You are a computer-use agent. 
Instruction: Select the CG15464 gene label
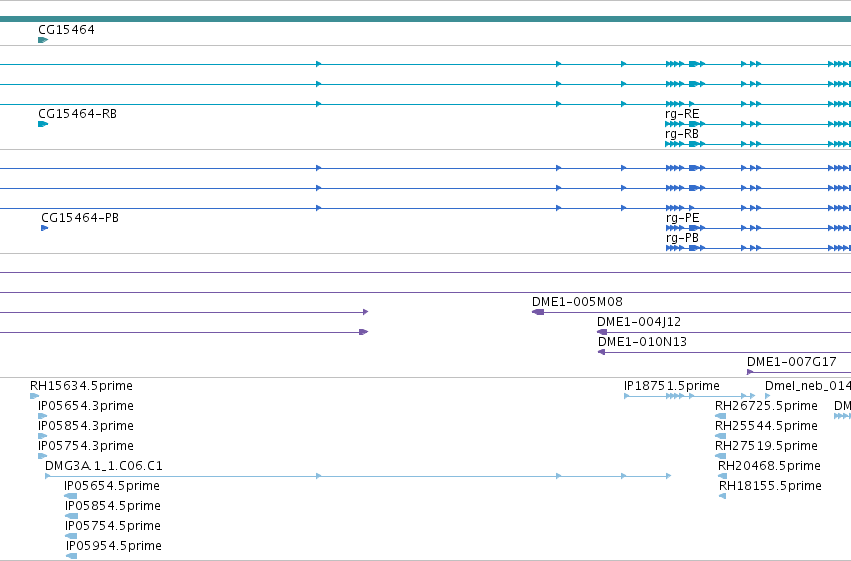point(66,30)
